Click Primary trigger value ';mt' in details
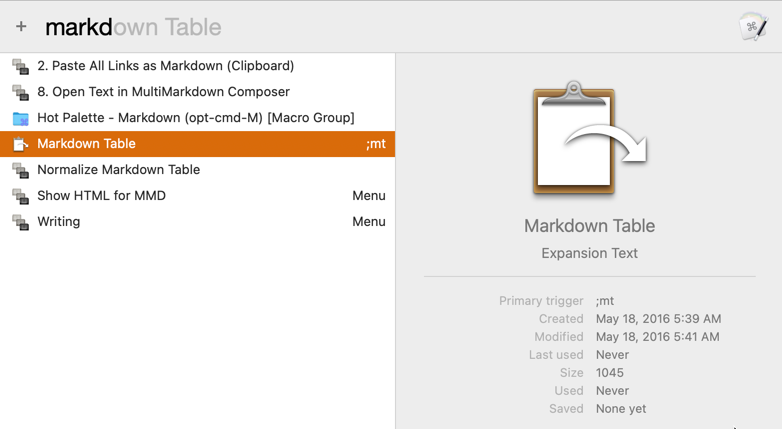 tap(605, 301)
